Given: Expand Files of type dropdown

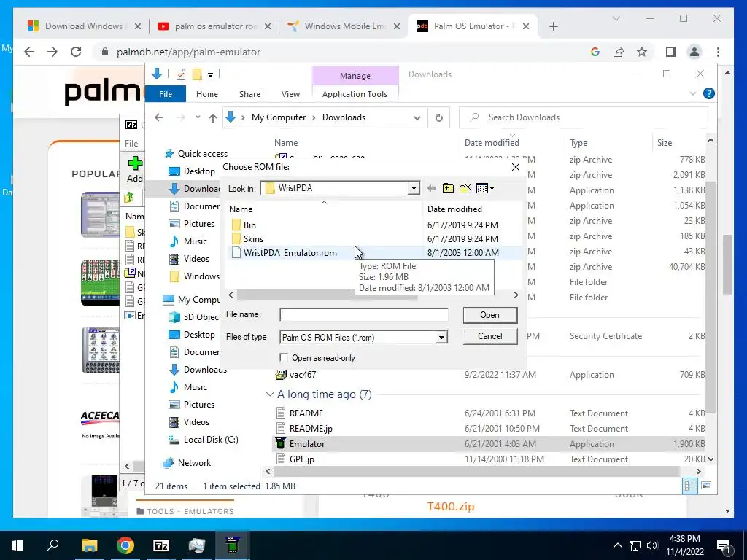Looking at the screenshot, I should pyautogui.click(x=441, y=337).
